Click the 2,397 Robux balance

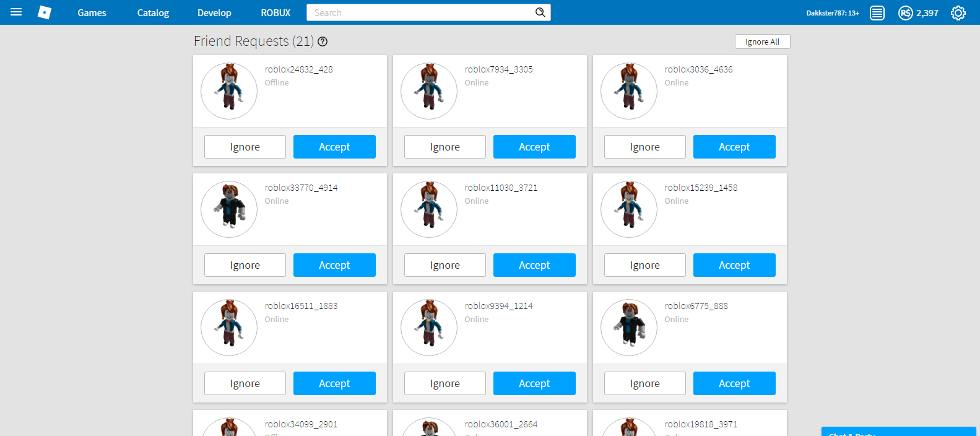(927, 13)
